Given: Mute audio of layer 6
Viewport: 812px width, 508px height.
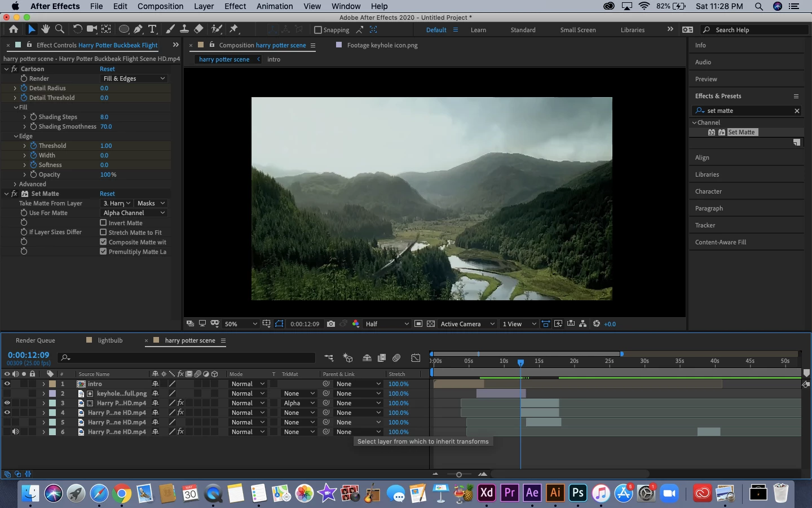Looking at the screenshot, I should click(x=16, y=432).
